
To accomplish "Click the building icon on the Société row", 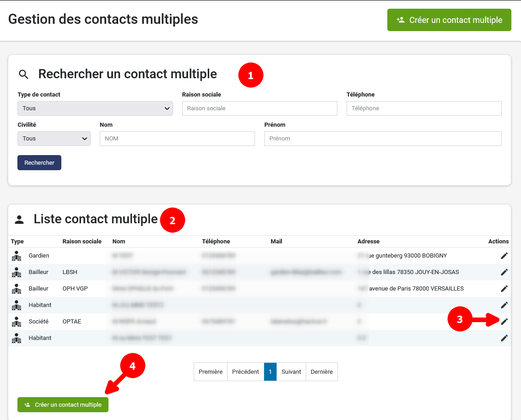I will pyautogui.click(x=17, y=322).
